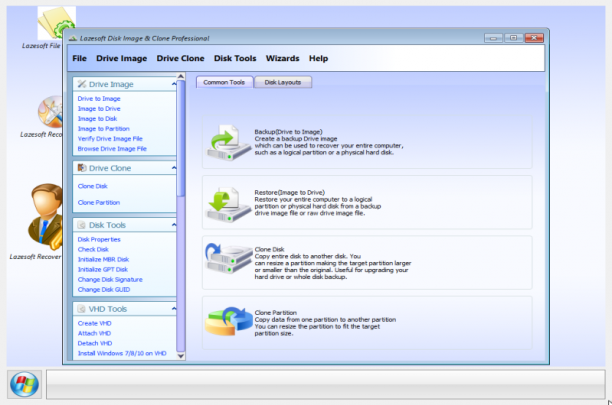The image size is (612, 405).
Task: Click the Clone Disk description text
Action: (333, 263)
